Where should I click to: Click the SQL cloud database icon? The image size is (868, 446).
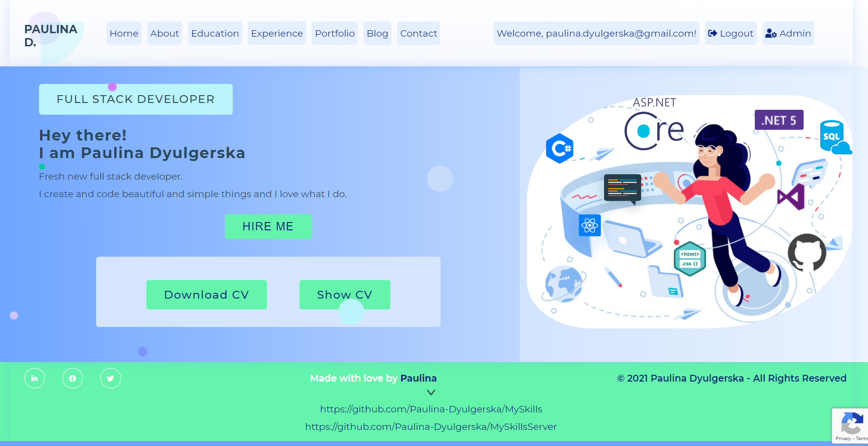tap(835, 137)
